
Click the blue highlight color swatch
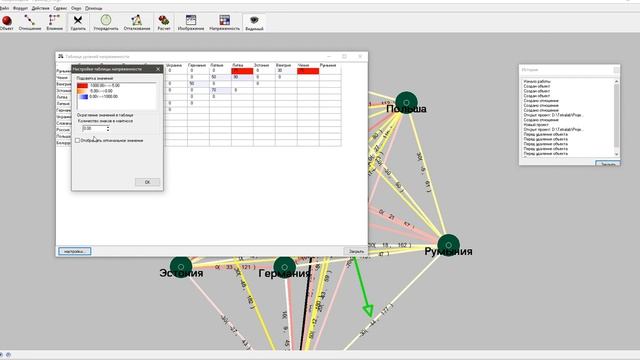(x=83, y=97)
